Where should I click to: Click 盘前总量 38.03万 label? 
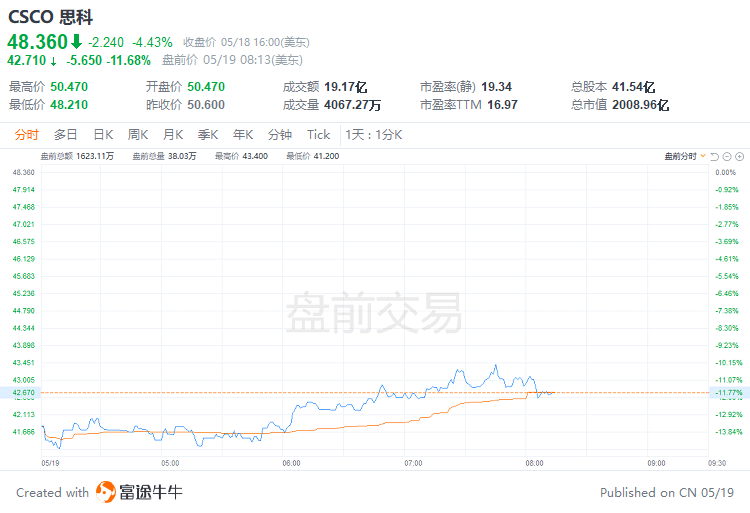point(164,156)
